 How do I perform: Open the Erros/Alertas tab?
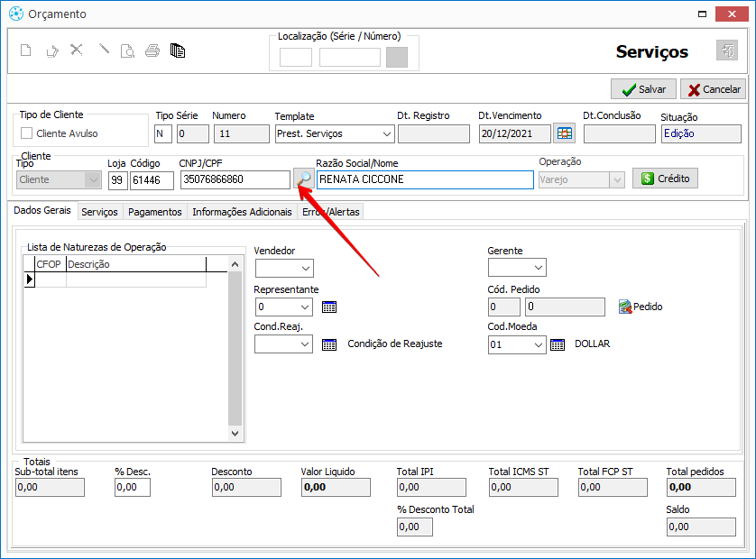[x=331, y=212]
